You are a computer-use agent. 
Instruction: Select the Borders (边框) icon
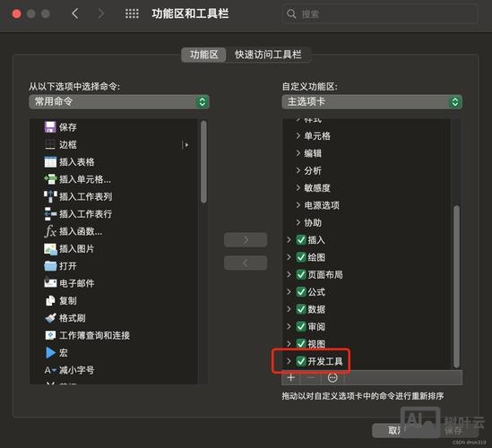pyautogui.click(x=50, y=144)
